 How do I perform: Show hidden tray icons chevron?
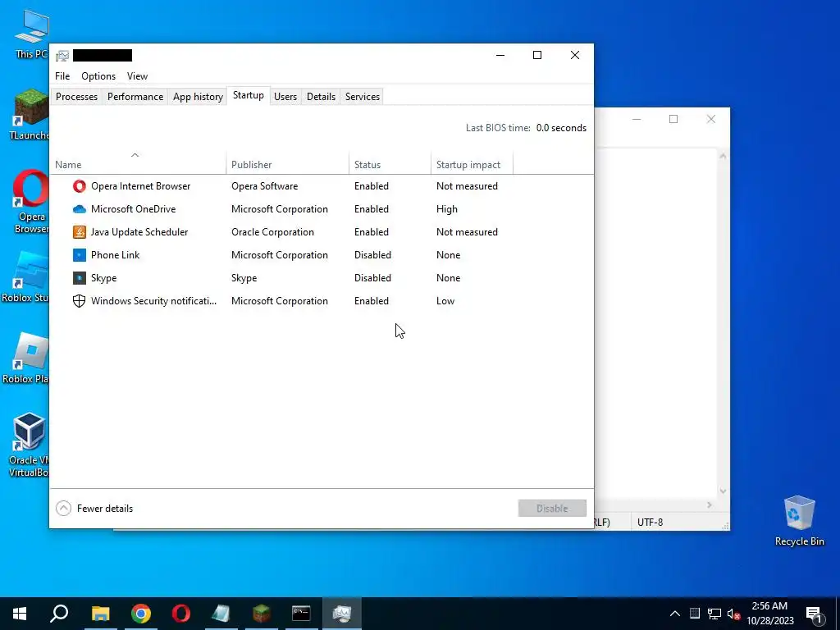click(x=675, y=614)
